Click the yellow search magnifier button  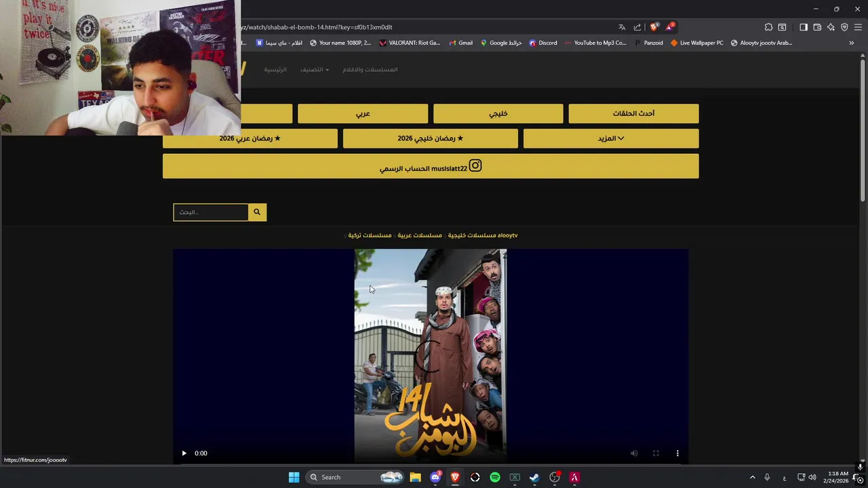[x=257, y=212]
